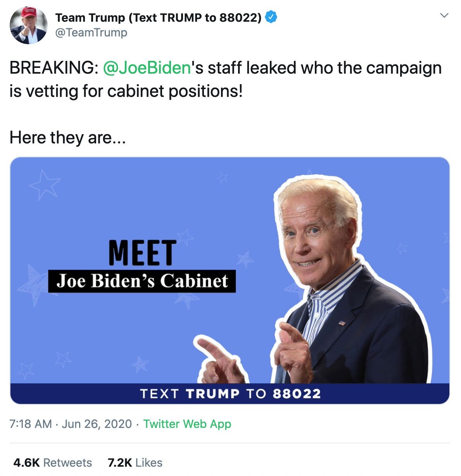View the 7.2K Likes list
This screenshot has width=461, height=476.
click(135, 462)
